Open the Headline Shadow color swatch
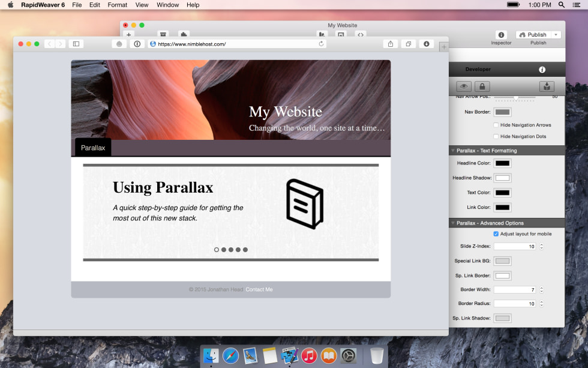588x368 pixels. click(503, 178)
